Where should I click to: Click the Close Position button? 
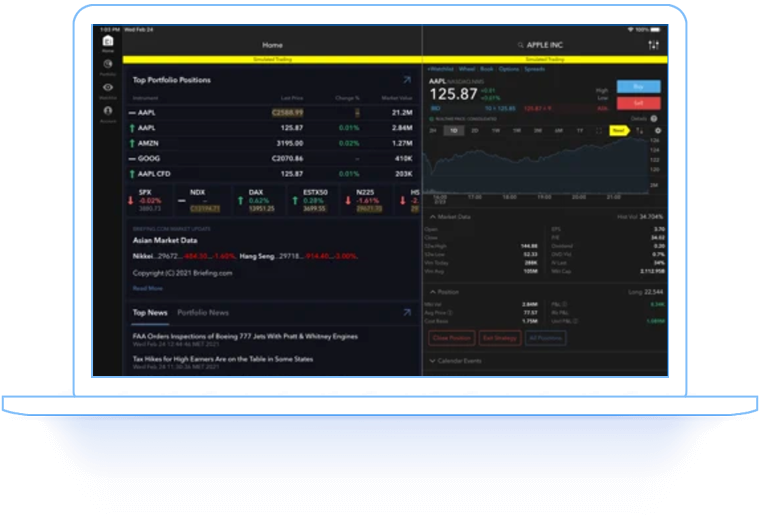pyautogui.click(x=451, y=338)
